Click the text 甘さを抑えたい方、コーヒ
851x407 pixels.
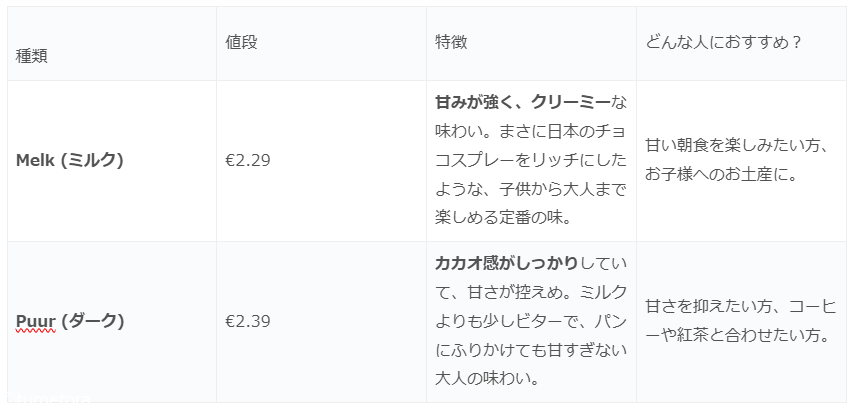tap(740, 306)
